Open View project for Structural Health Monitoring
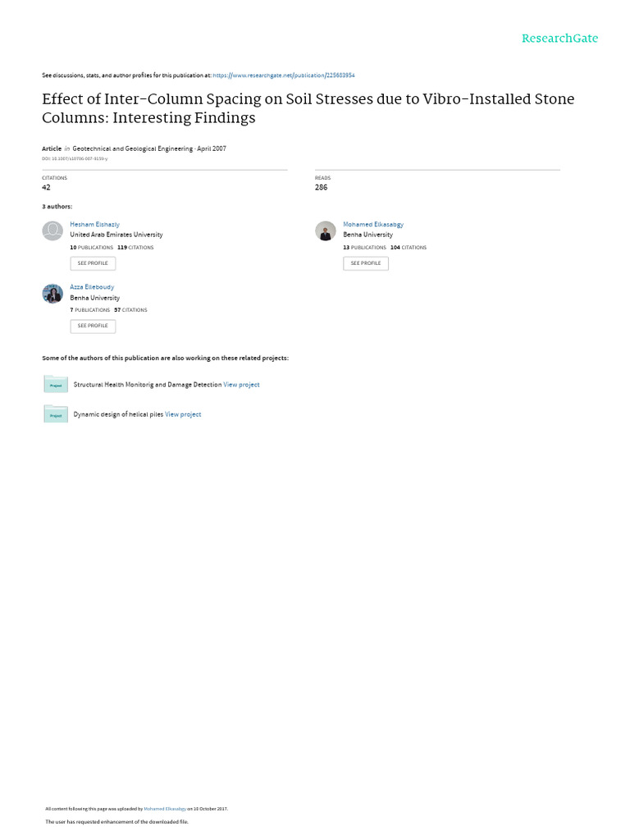630x840 pixels. coord(242,385)
